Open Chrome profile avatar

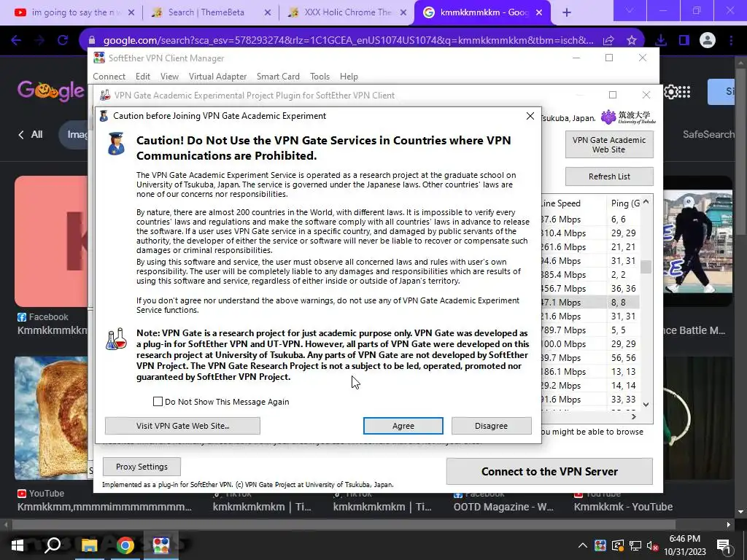[708, 41]
